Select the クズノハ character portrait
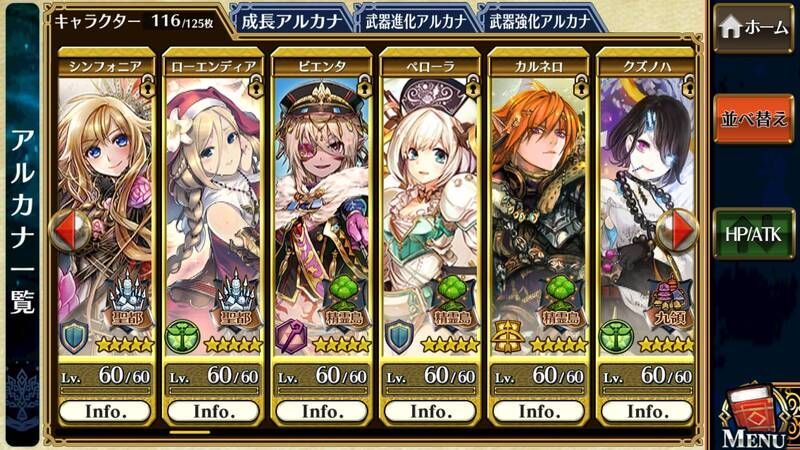This screenshot has width=800, height=450. [646, 214]
